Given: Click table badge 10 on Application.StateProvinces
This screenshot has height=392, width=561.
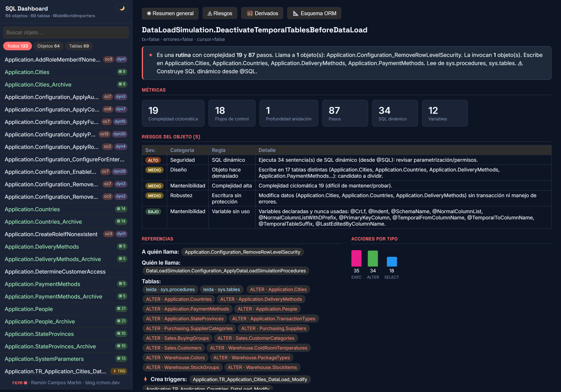Looking at the screenshot, I should coord(121,333).
